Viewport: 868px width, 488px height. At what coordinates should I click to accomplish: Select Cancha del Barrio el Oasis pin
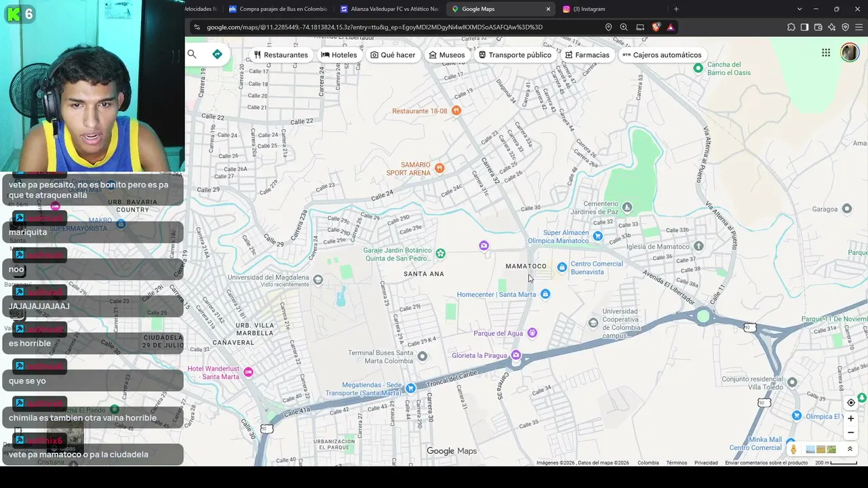point(698,68)
